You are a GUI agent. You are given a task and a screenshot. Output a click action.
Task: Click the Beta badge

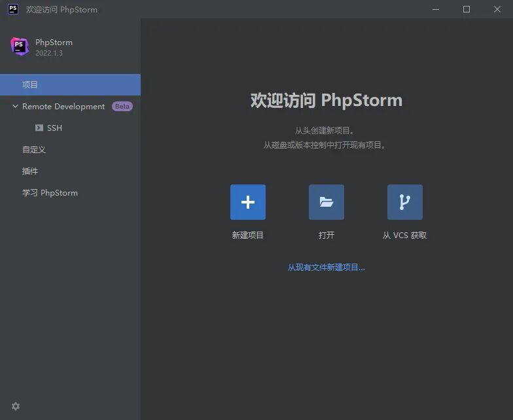(x=122, y=106)
